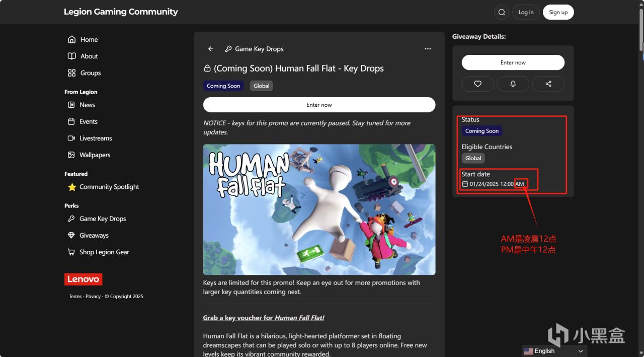The width and height of the screenshot is (644, 357).
Task: Open the Terms link
Action: tap(75, 297)
